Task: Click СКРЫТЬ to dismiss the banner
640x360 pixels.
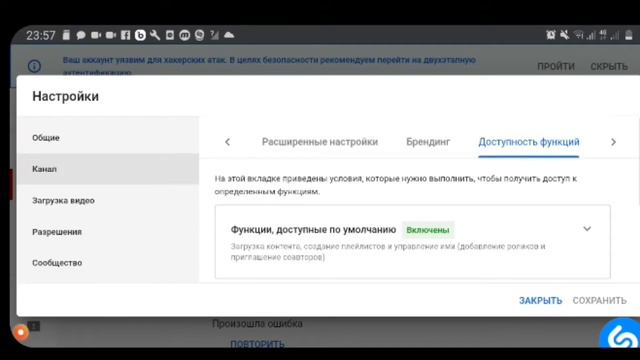Action: pyautogui.click(x=609, y=66)
